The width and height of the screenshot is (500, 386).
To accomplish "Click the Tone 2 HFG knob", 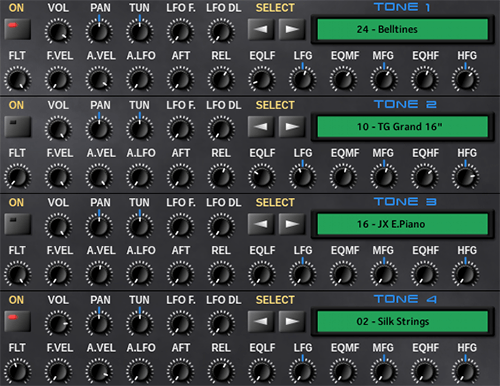I will point(465,177).
